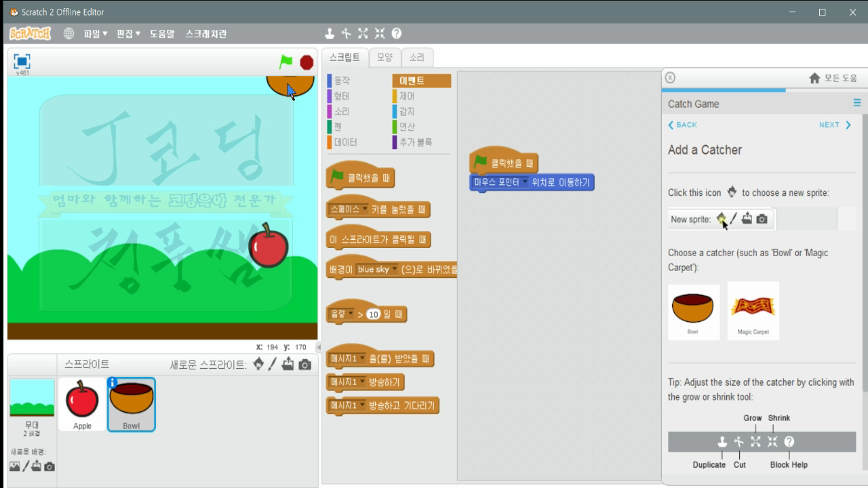Paint a new sprite with the brush icon
The image size is (868, 488).
coord(273,364)
